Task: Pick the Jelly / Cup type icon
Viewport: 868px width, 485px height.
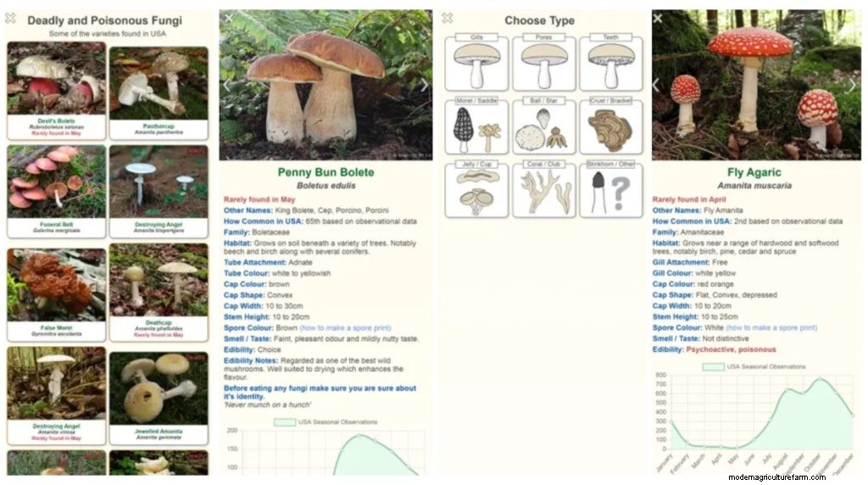Action: point(476,191)
